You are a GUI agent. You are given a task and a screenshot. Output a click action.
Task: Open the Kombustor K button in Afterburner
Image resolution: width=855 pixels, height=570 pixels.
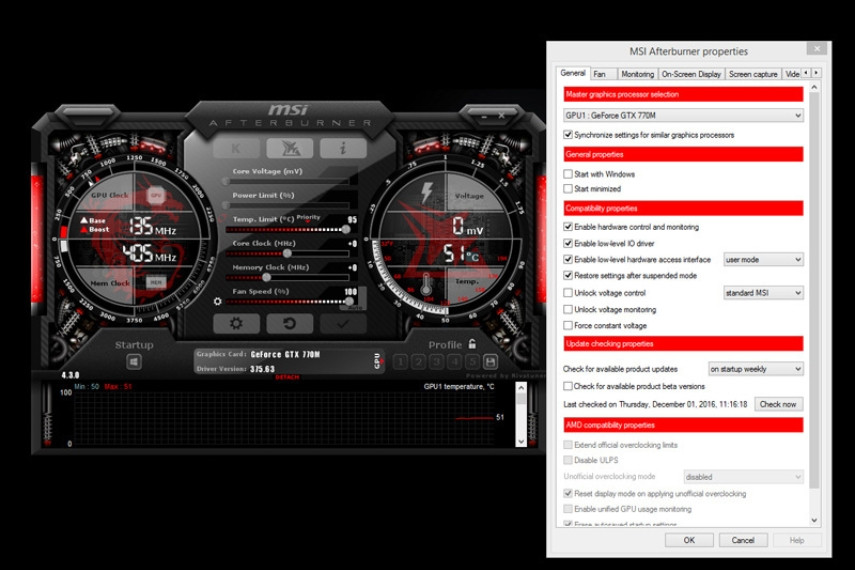[236, 148]
